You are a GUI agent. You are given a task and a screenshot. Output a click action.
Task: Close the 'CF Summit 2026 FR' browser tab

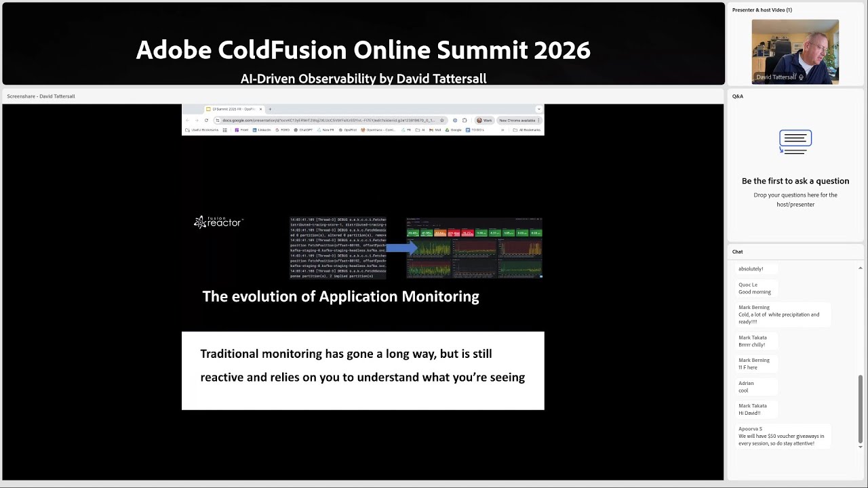(x=260, y=109)
